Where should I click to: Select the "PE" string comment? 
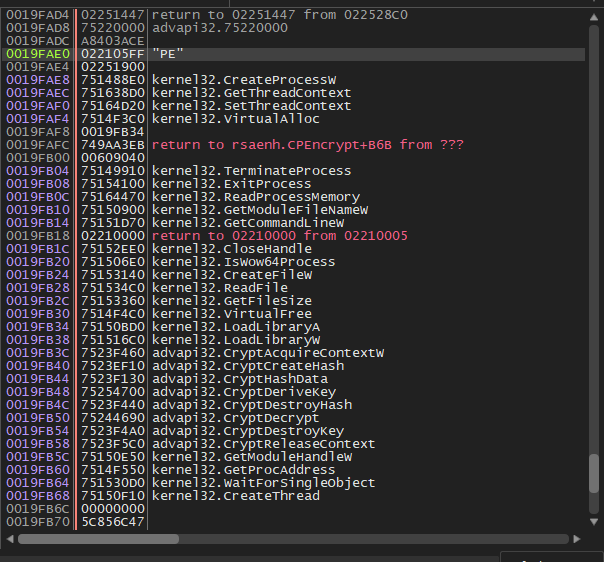(x=168, y=54)
